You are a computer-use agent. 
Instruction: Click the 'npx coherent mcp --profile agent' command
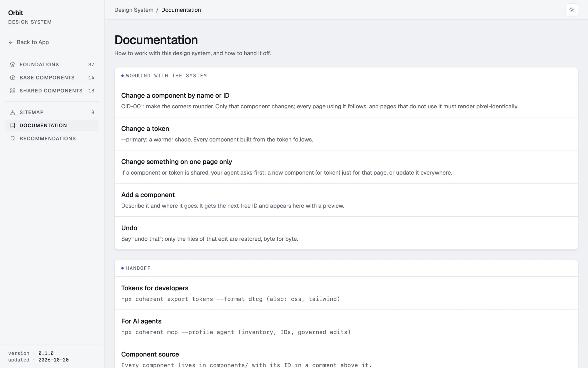(x=236, y=332)
